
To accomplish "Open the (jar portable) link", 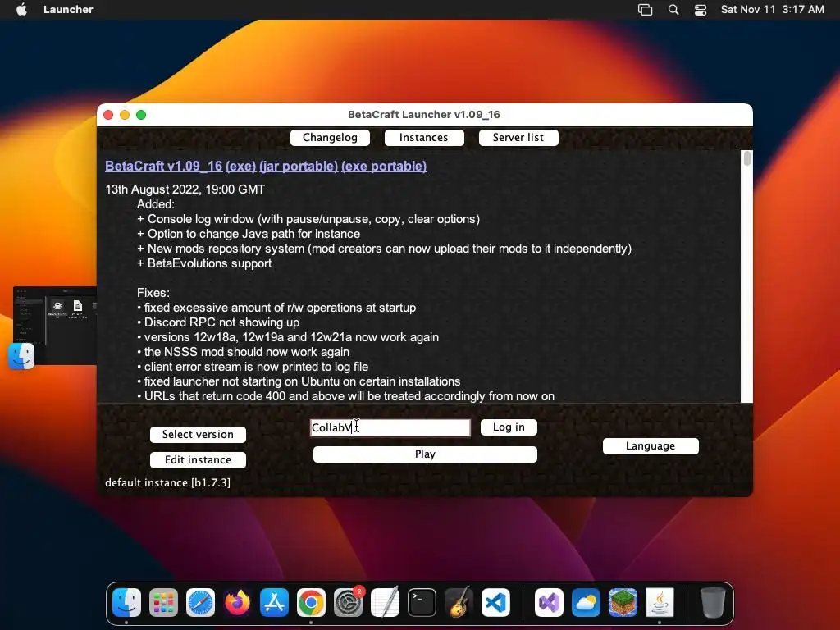I will click(299, 166).
